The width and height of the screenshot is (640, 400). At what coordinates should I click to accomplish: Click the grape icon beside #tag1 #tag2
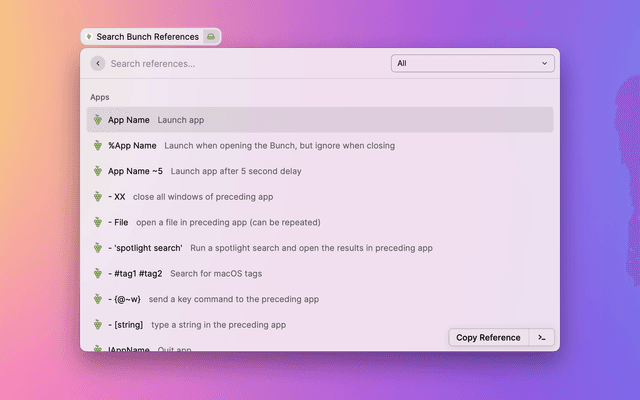coord(98,273)
